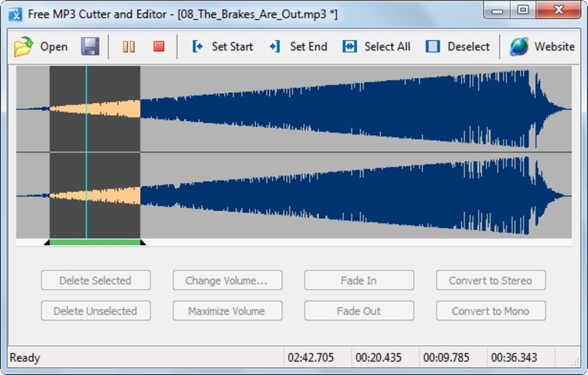The image size is (588, 375).
Task: Click the Delete Selected button
Action: pyautogui.click(x=96, y=280)
